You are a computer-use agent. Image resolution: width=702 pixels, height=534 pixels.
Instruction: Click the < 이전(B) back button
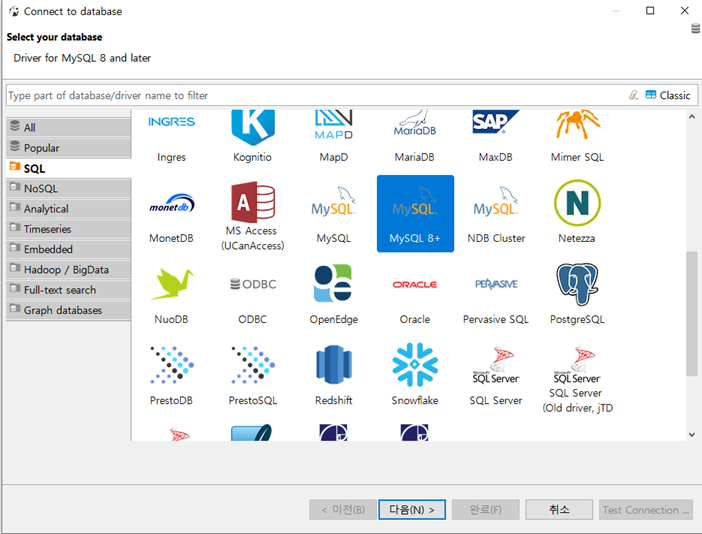click(x=342, y=509)
